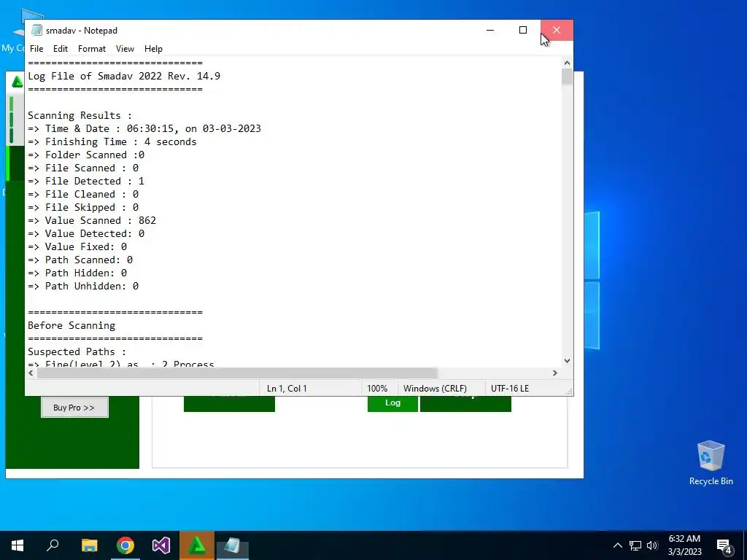Open the Format menu in Notepad
Image resolution: width=747 pixels, height=560 pixels.
tap(91, 49)
